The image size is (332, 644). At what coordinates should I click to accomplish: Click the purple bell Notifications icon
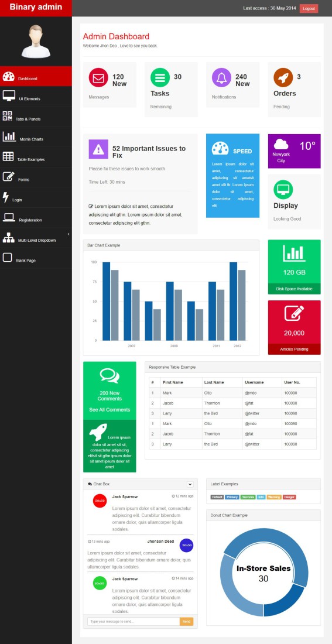[x=221, y=78]
